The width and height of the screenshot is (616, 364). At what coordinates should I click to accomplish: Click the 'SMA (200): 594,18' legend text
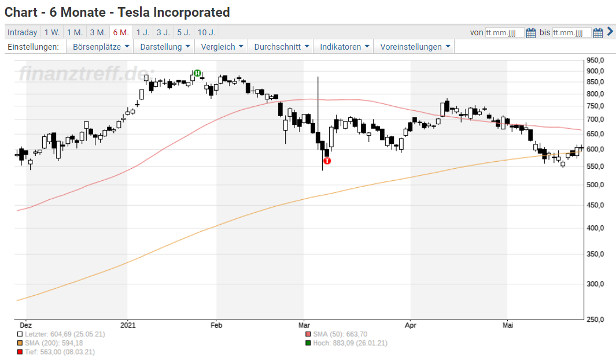tap(54, 343)
